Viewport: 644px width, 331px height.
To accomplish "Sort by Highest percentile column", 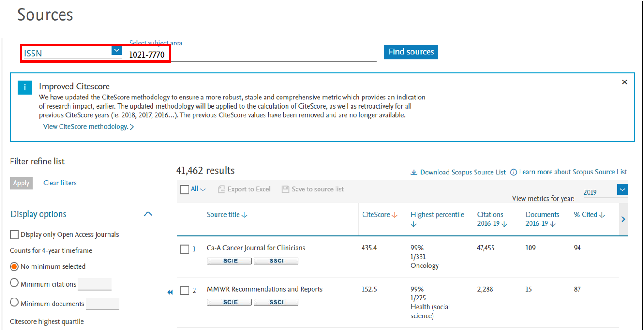I will point(438,219).
